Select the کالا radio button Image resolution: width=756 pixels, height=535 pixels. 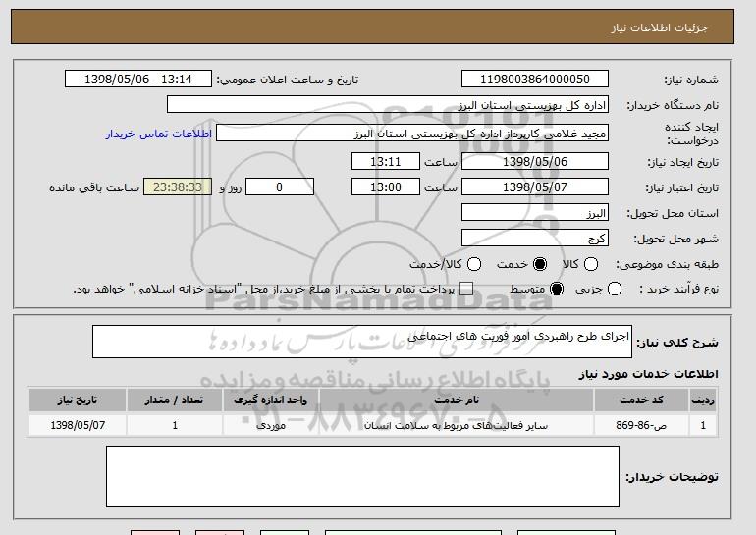(591, 264)
